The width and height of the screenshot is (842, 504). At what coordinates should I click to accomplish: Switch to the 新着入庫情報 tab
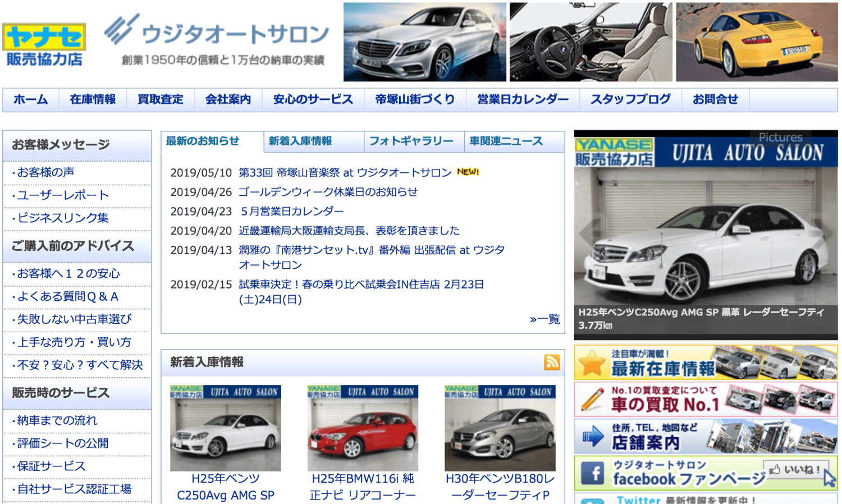pos(300,141)
